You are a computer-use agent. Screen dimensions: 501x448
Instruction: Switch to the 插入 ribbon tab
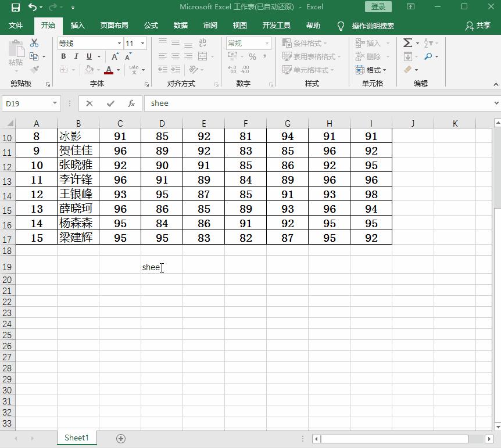point(77,26)
